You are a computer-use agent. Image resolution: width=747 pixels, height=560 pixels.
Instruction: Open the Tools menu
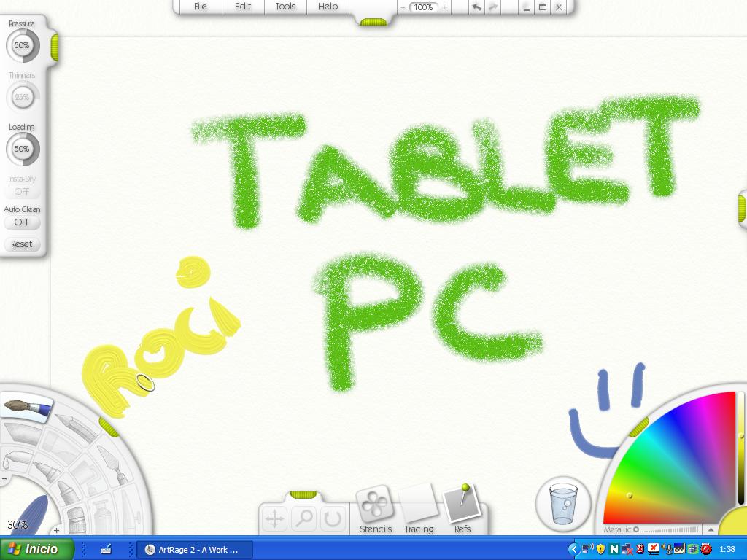point(285,7)
